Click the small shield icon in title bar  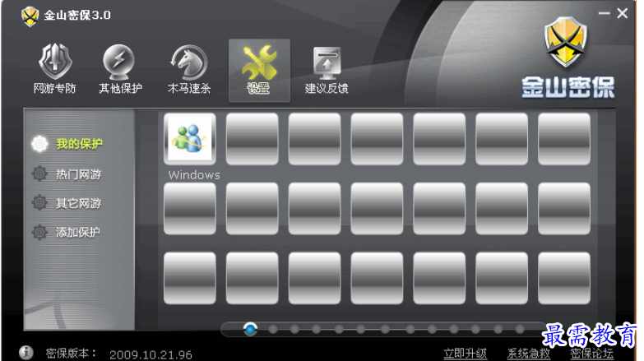[30, 16]
